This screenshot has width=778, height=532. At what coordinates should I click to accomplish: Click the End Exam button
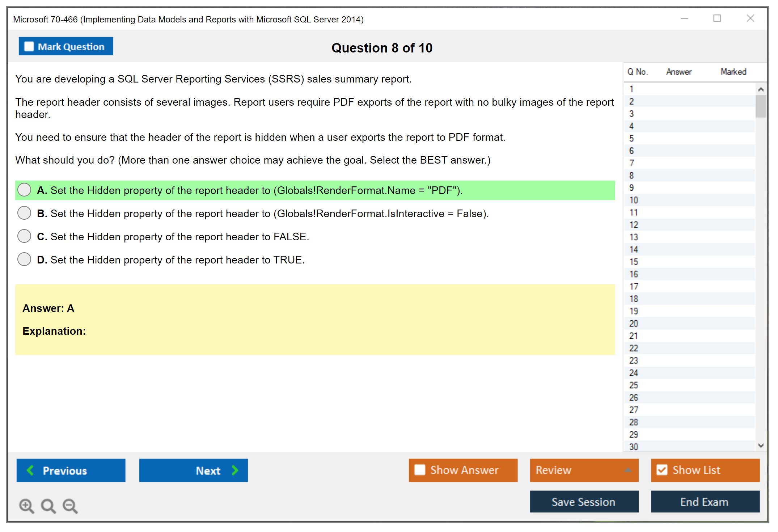pyautogui.click(x=705, y=502)
